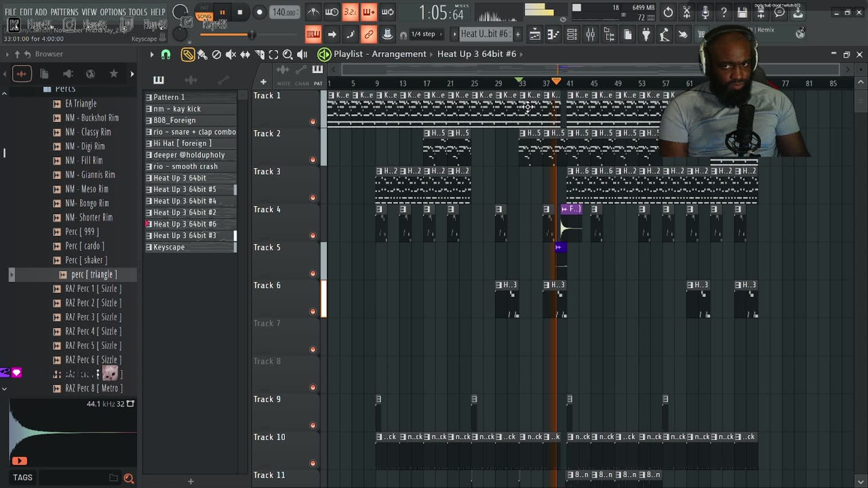
Task: Toggle link to controller chain icon
Action: (x=368, y=35)
